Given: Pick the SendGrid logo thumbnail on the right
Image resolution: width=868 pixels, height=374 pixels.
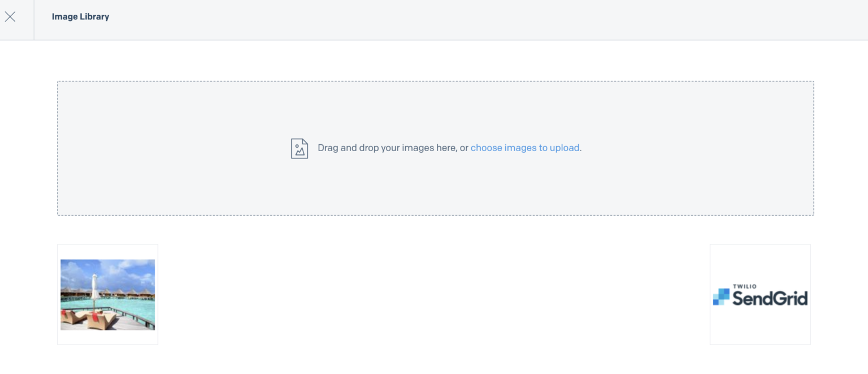Looking at the screenshot, I should pos(759,294).
